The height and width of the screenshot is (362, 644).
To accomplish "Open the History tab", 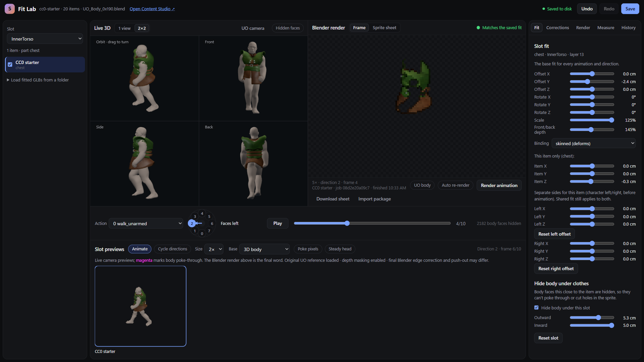I will tap(628, 28).
